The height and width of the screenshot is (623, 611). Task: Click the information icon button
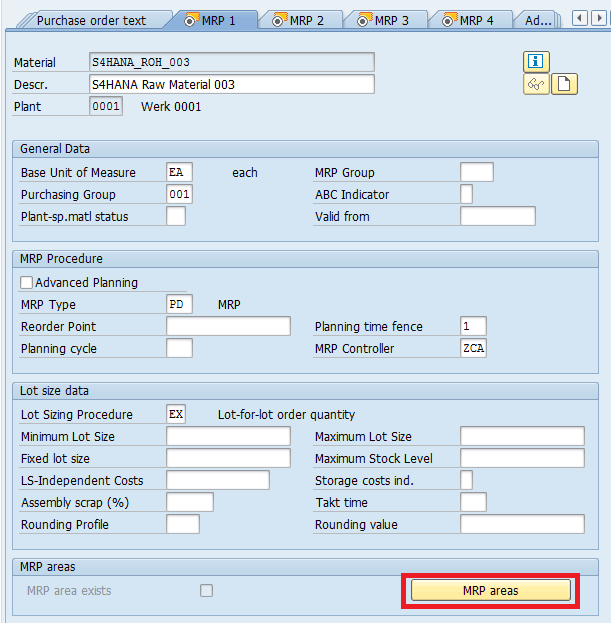(x=536, y=62)
